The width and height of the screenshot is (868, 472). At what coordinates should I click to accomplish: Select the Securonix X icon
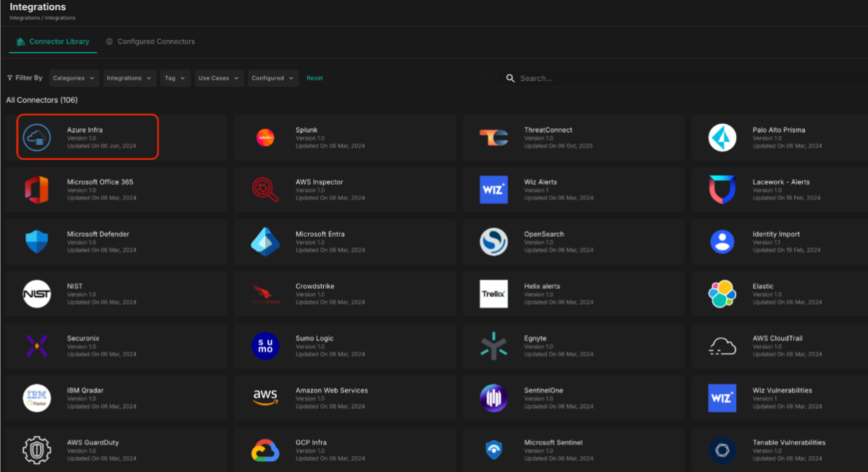pyautogui.click(x=36, y=346)
